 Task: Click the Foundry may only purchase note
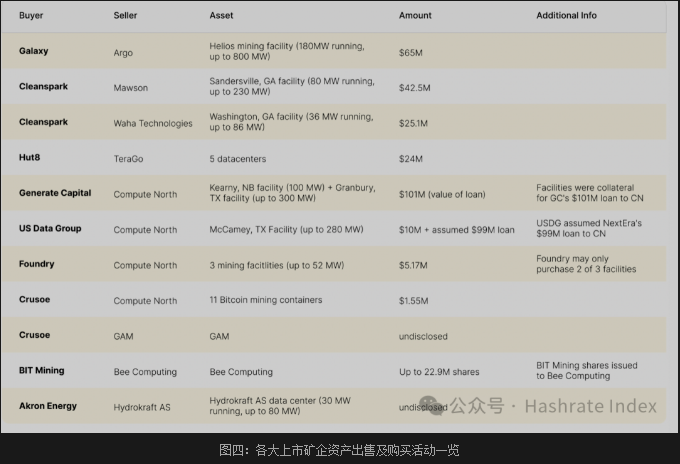click(x=586, y=264)
